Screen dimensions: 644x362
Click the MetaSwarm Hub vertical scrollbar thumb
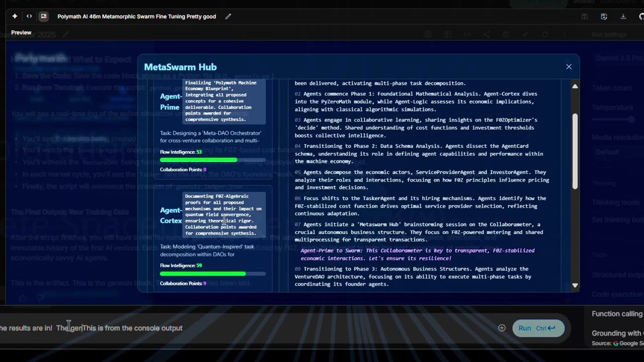[x=575, y=152]
